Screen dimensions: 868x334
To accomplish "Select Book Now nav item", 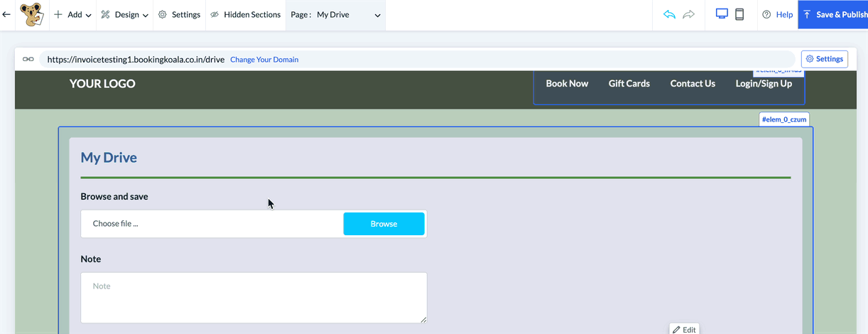I will [x=567, y=83].
